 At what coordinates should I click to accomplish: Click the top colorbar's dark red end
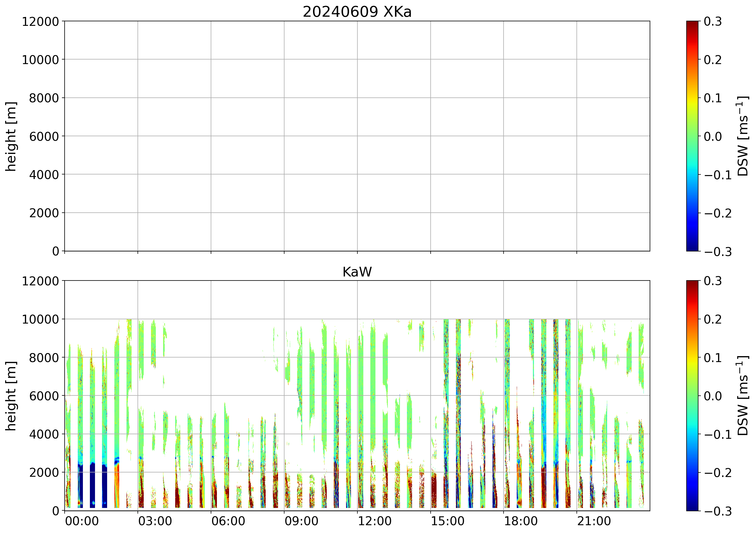click(x=692, y=24)
